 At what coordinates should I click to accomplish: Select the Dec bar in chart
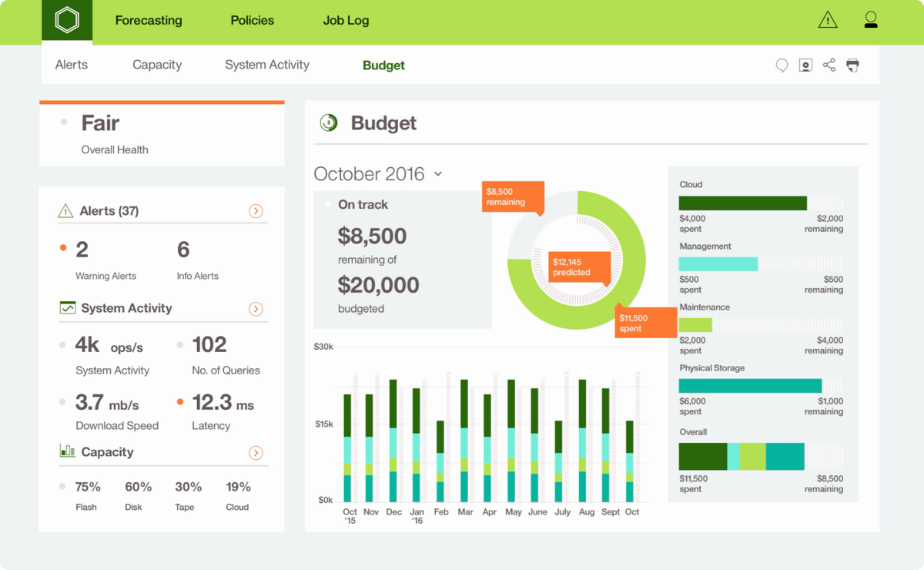[393, 441]
